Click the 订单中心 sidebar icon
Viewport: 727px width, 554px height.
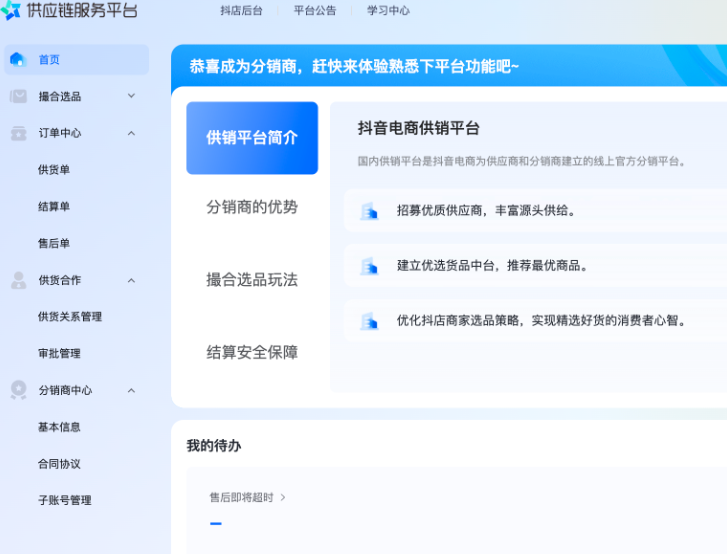pyautogui.click(x=18, y=133)
